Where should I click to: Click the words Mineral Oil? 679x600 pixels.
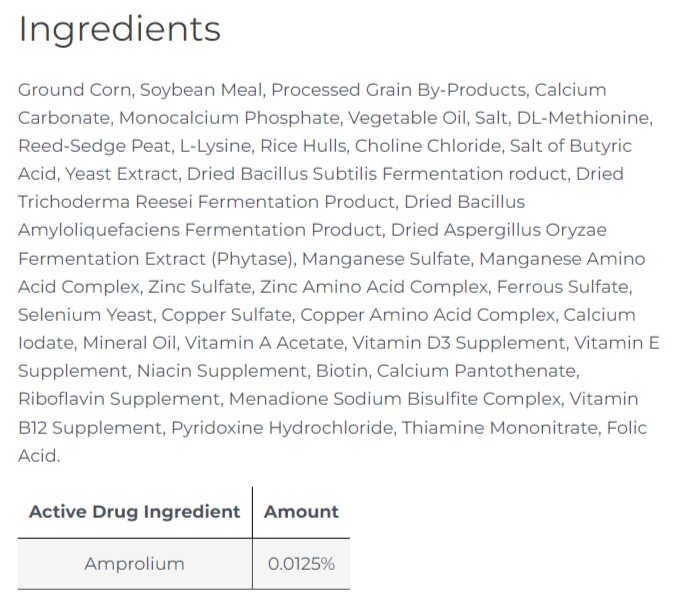[x=130, y=343]
